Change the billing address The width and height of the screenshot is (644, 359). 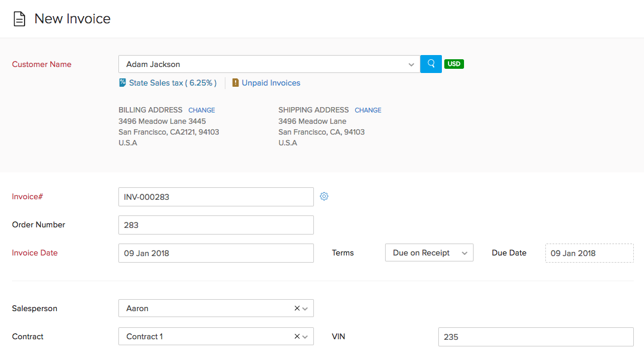click(202, 110)
